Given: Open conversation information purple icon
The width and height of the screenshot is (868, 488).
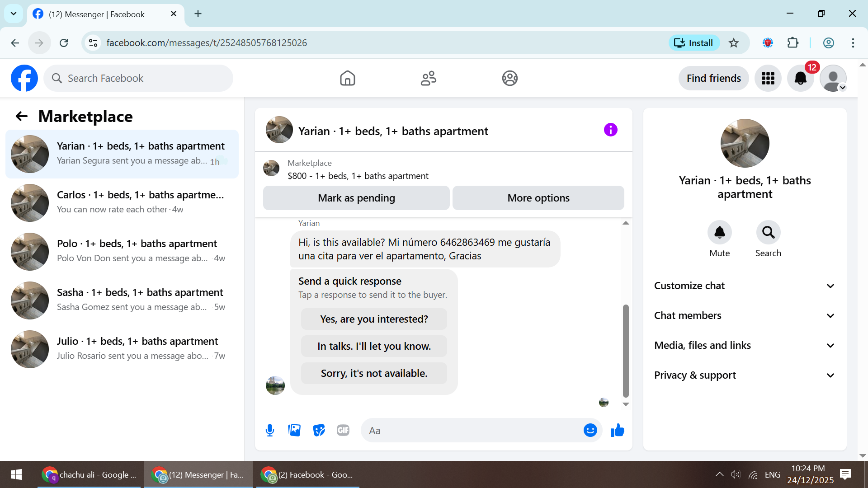Looking at the screenshot, I should point(610,130).
